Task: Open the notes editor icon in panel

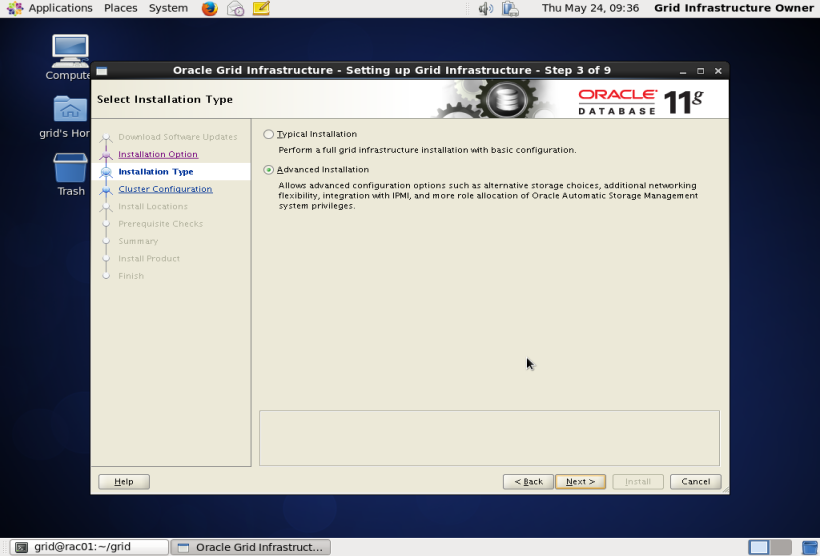Action: click(x=261, y=8)
